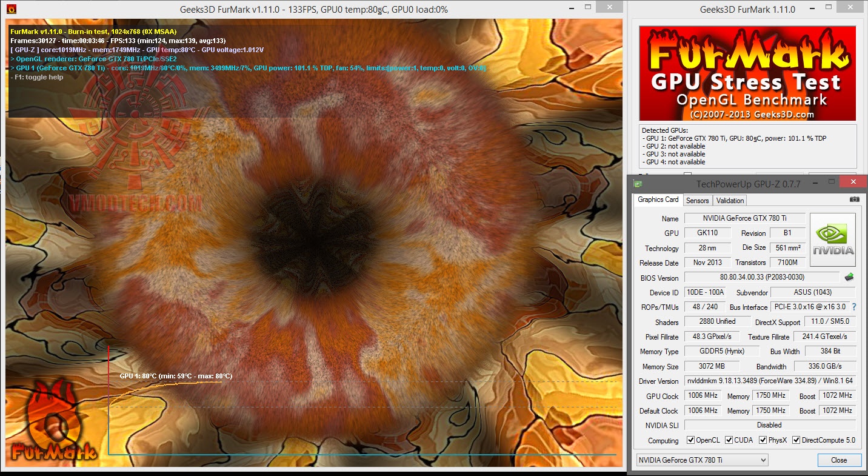
Task: Click the GPU field showing GK110
Action: pos(709,233)
